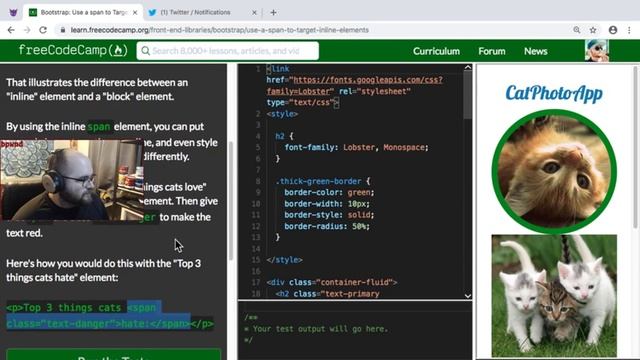
Task: Click the padlock icon in the address bar
Action: (x=62, y=30)
